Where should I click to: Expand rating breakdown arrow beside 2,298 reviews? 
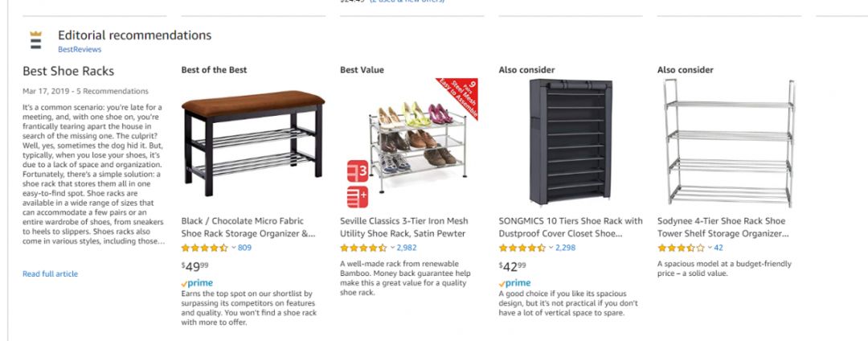click(551, 248)
